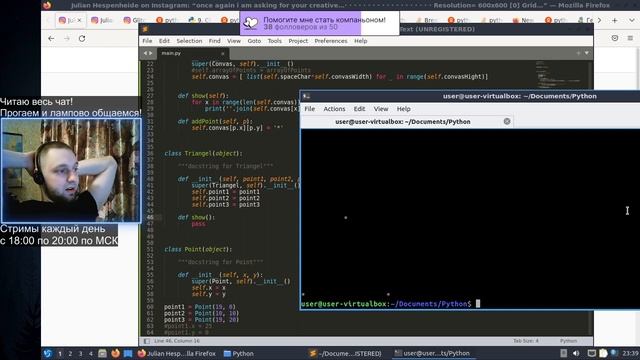Open the Help menu in Sublime Text
The image size is (640, 360).
[360, 41]
